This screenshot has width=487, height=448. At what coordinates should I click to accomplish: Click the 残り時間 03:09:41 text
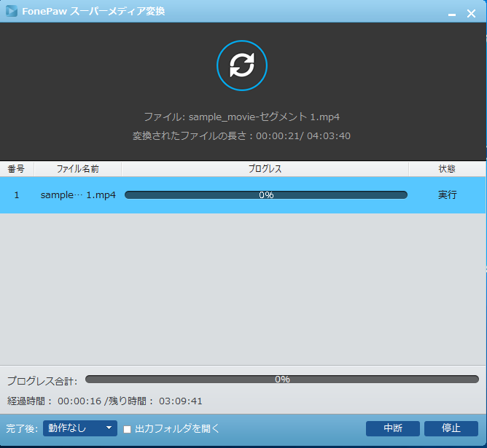(155, 401)
